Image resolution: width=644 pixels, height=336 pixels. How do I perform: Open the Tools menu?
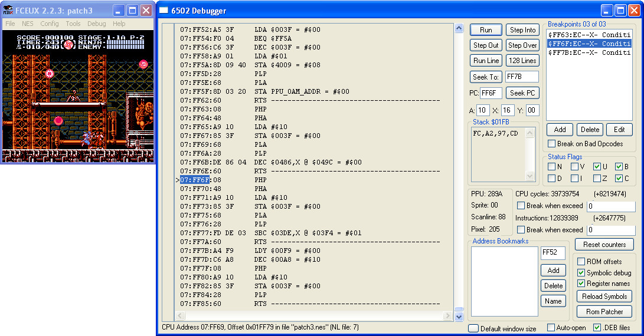tap(73, 24)
